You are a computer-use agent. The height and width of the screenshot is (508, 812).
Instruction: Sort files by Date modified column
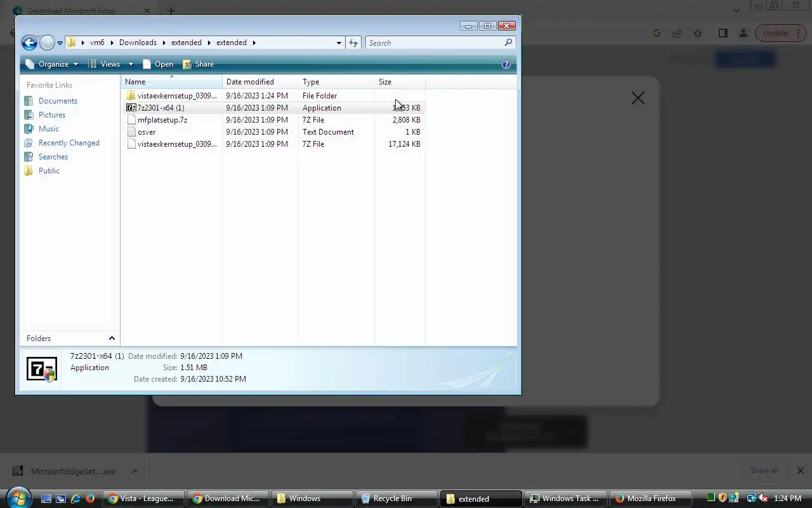pyautogui.click(x=261, y=82)
